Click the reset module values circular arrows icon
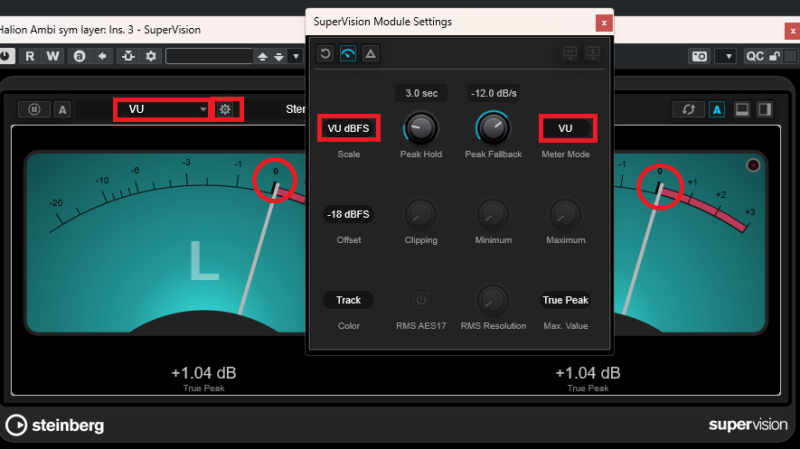The height and width of the screenshot is (449, 800). 688,109
